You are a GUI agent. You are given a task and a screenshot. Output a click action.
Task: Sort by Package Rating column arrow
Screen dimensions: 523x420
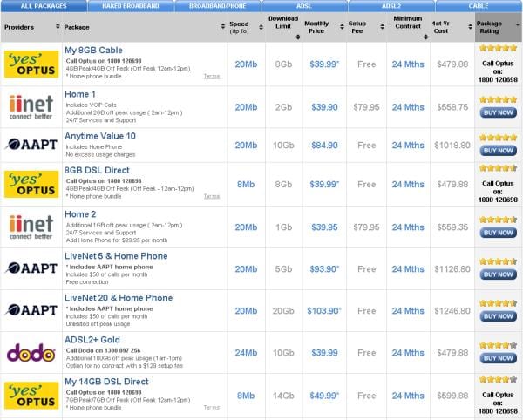click(518, 24)
